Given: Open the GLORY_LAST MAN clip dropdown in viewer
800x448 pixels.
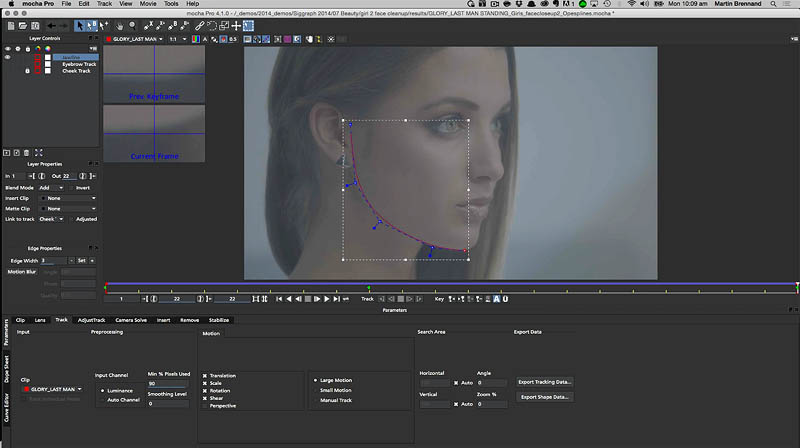Looking at the screenshot, I should point(133,39).
